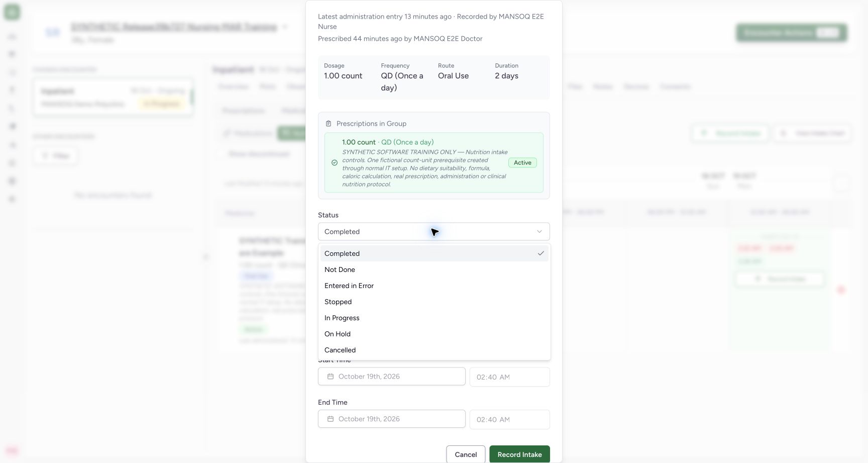868x463 pixels.
Task: Edit the Start Time 02:40 AM field
Action: click(510, 377)
